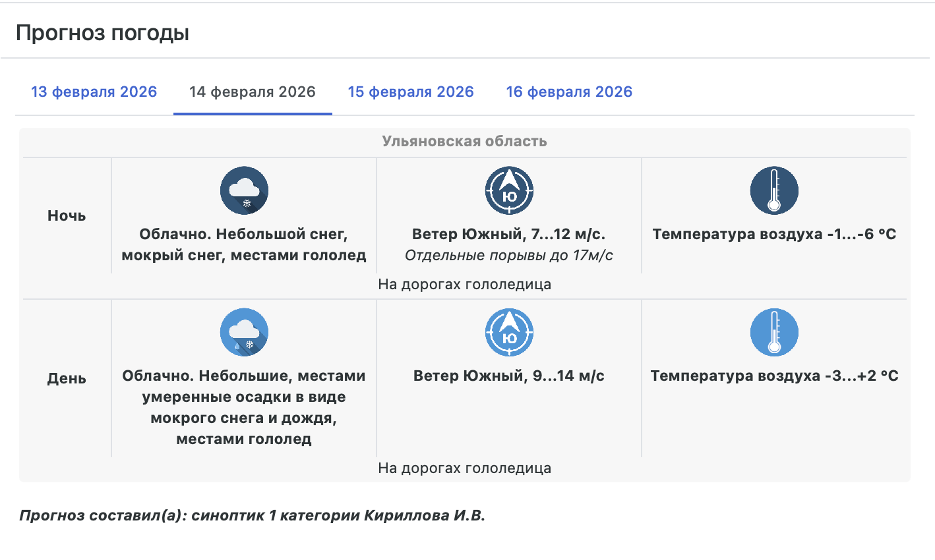Screen dimensions: 935x560
Task: Click the Прогноз погоды heading
Action: click(x=103, y=33)
